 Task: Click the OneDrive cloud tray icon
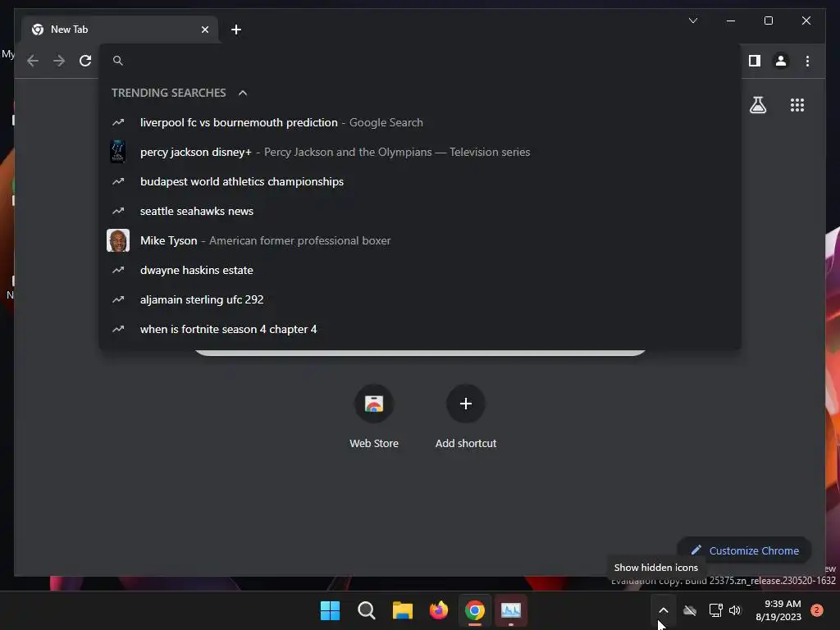690,610
